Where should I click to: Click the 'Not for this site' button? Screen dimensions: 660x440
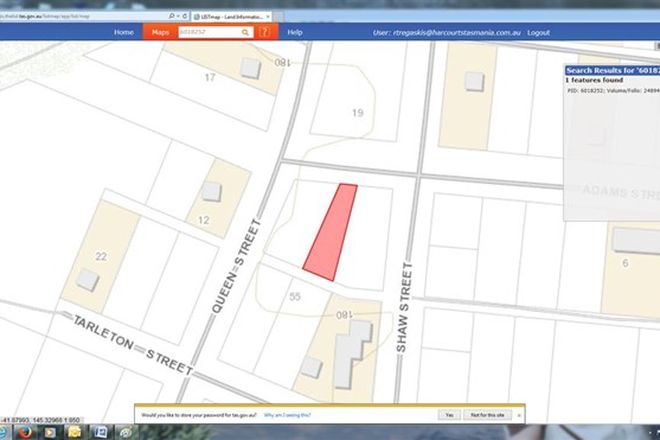click(487, 414)
